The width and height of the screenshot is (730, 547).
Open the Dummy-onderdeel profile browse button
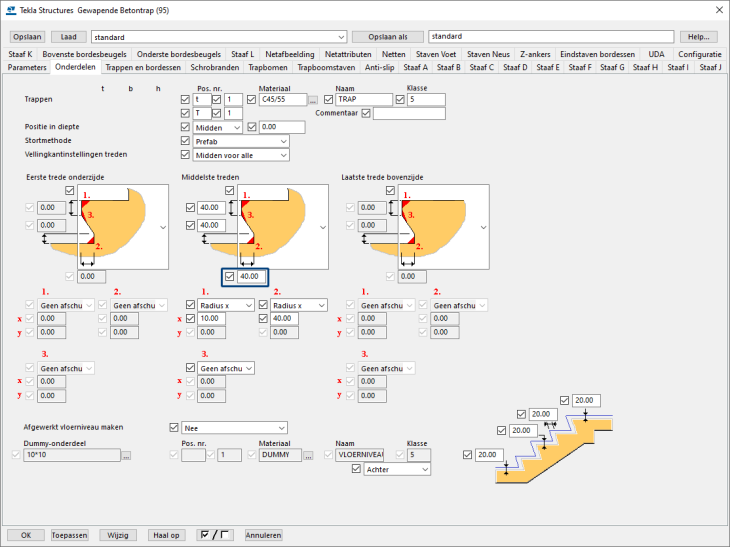[126, 455]
